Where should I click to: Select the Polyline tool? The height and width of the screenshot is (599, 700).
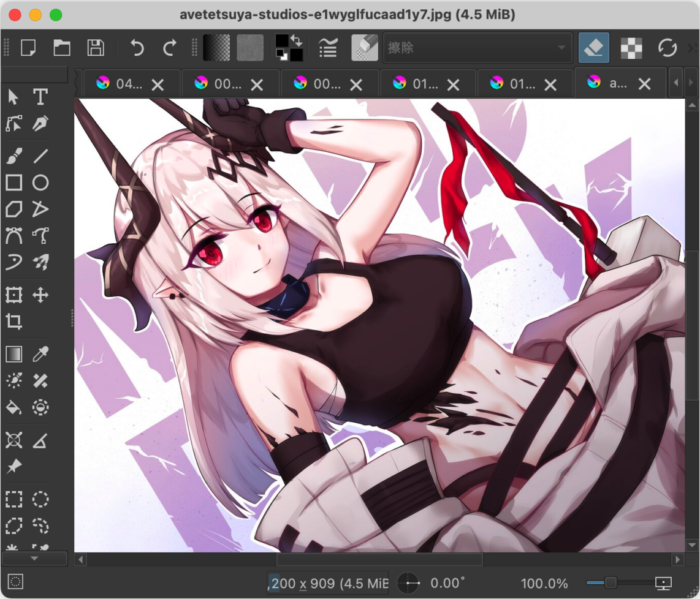click(x=40, y=209)
